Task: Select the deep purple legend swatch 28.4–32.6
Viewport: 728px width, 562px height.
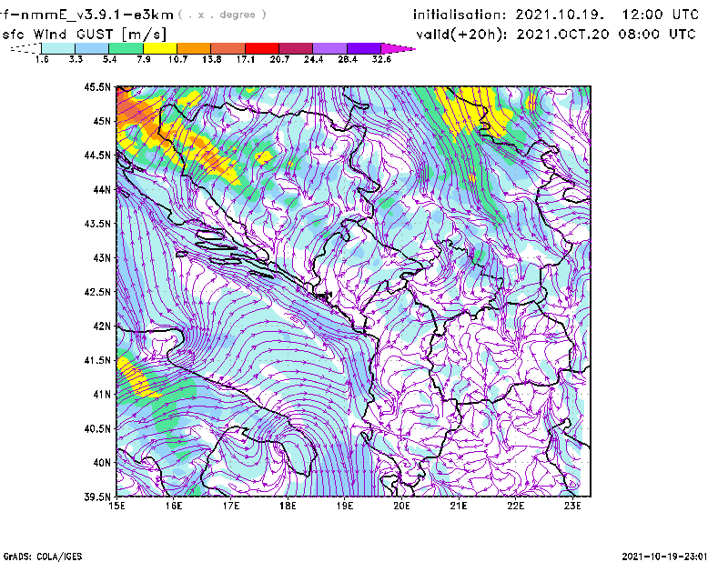Action: point(364,48)
